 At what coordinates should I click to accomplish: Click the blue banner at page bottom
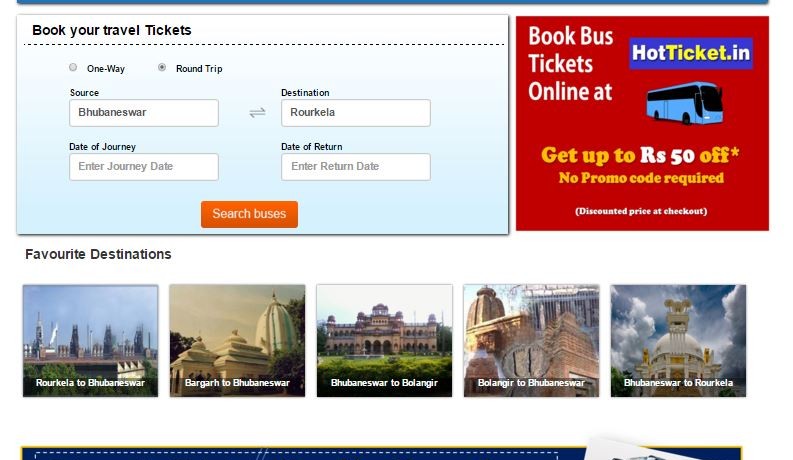[381, 453]
